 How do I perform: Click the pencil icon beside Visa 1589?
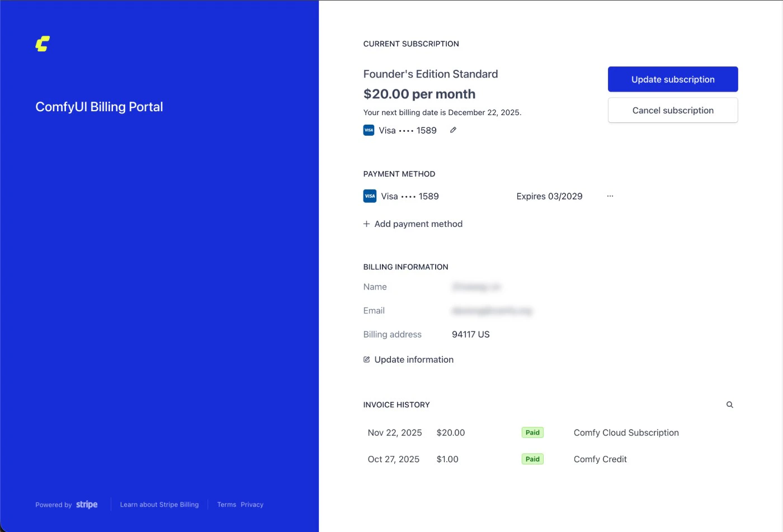pyautogui.click(x=453, y=130)
